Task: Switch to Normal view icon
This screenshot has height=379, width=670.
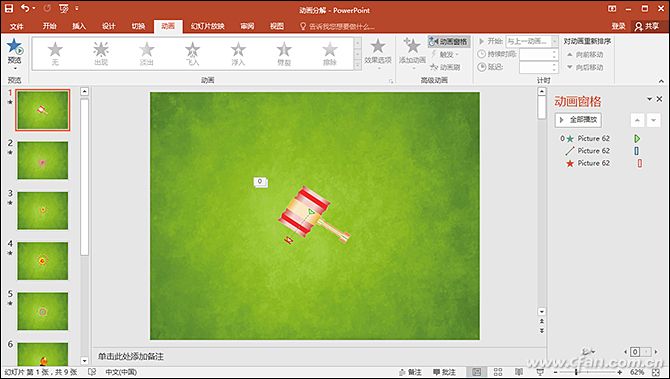Action: tap(477, 372)
